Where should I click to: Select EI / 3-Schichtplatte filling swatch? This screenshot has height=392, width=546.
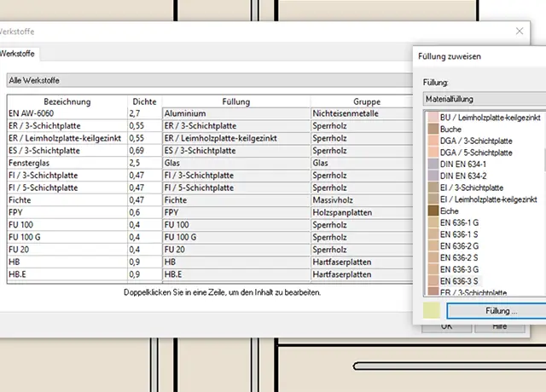pos(433,187)
